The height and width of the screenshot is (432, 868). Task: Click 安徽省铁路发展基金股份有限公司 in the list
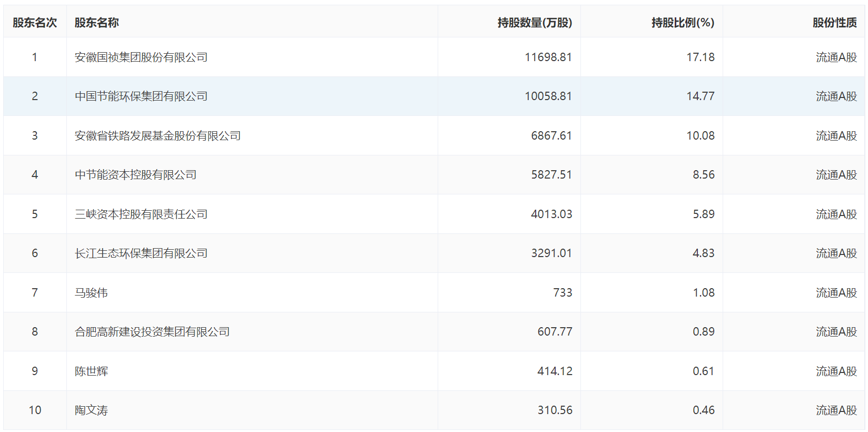(157, 135)
